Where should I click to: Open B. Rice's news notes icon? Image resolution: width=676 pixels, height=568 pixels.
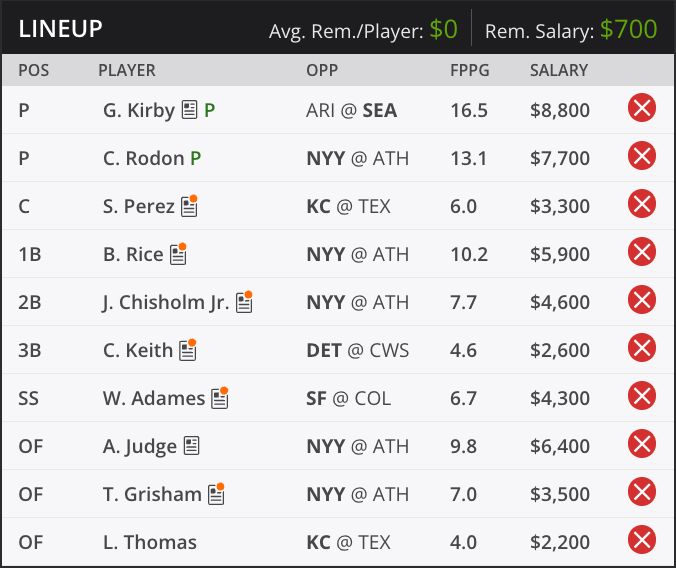(x=178, y=254)
